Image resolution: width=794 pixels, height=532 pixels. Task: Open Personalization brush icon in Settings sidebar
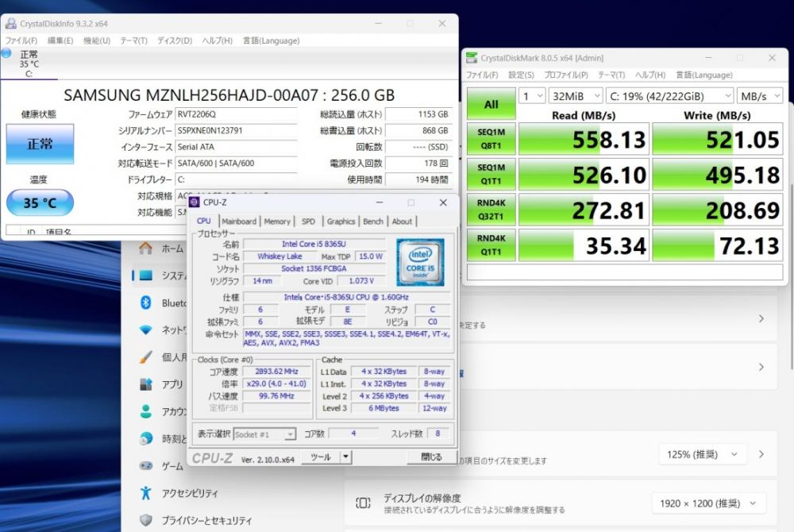point(146,357)
